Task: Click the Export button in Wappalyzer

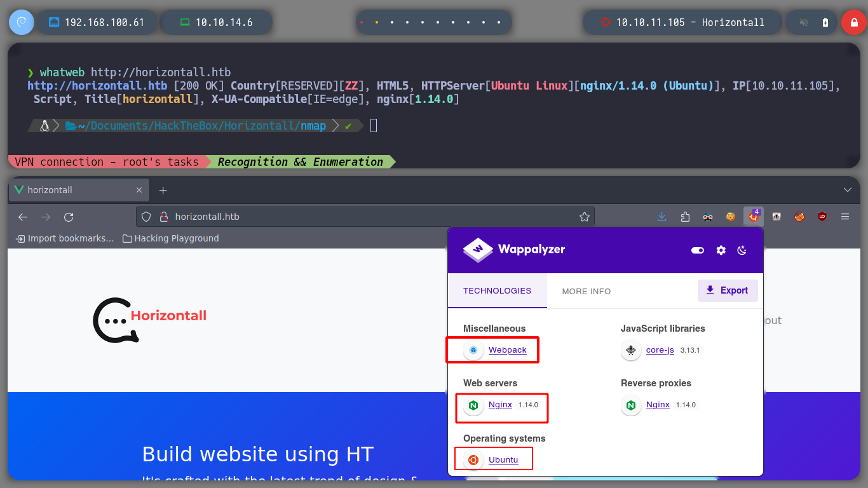Action: (728, 290)
